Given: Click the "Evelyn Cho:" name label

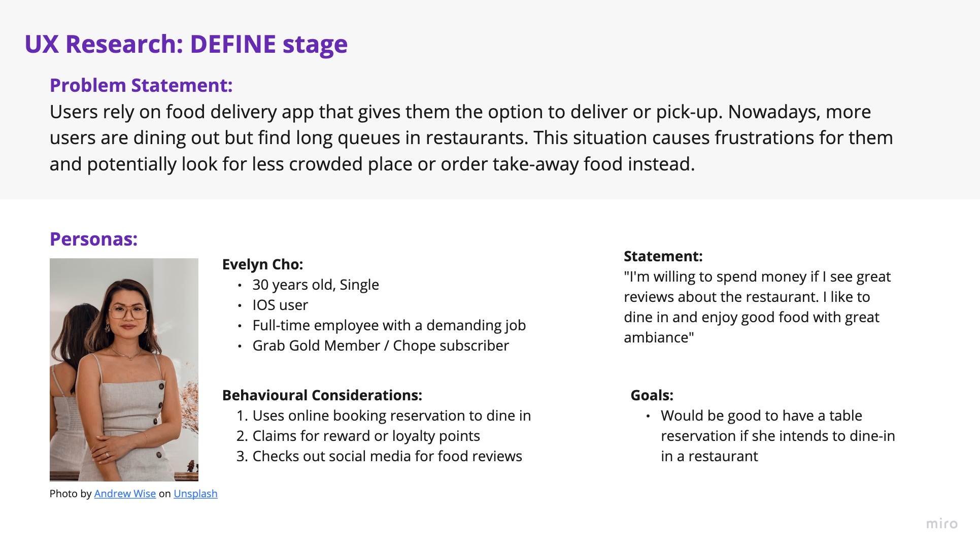Looking at the screenshot, I should pos(262,264).
